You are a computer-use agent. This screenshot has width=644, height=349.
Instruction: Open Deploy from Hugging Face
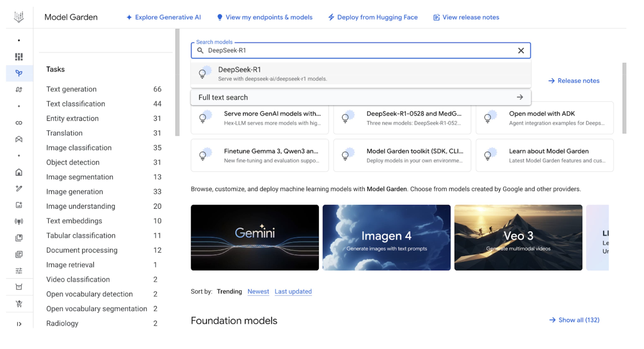click(373, 17)
